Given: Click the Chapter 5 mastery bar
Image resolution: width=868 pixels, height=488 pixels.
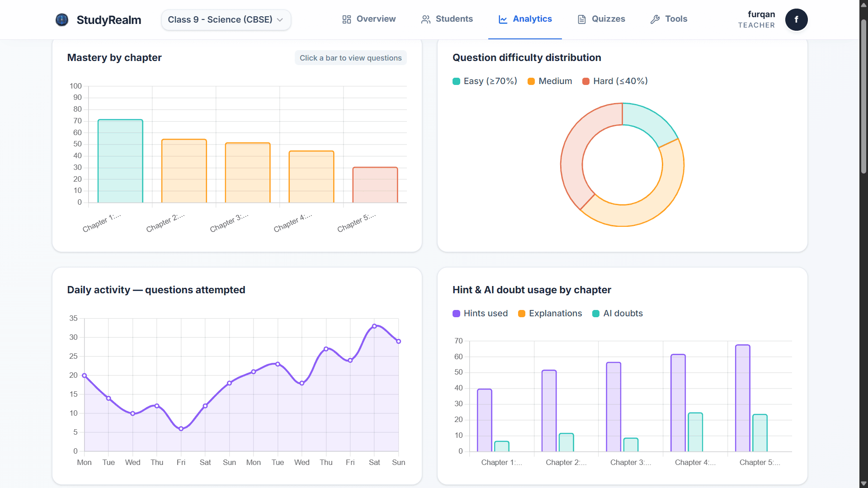Looking at the screenshot, I should point(375,185).
